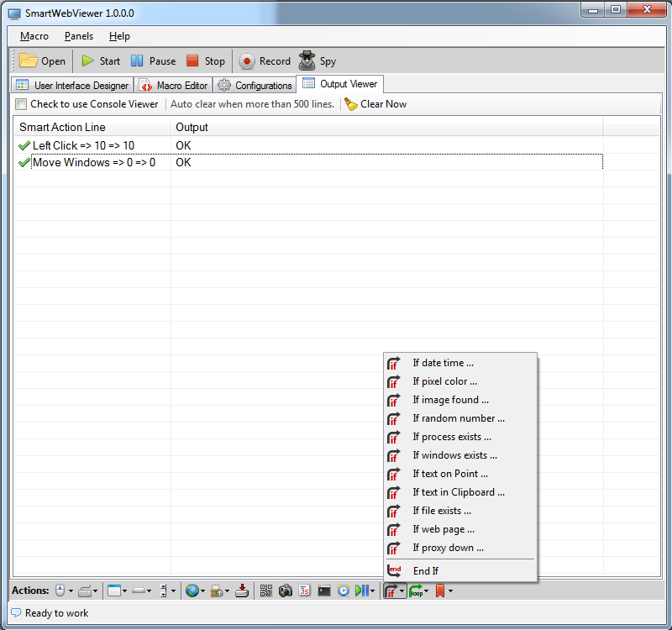Screen dimensions: 672x630
Task: Click the green play-pause flow action icon
Action: [x=362, y=591]
